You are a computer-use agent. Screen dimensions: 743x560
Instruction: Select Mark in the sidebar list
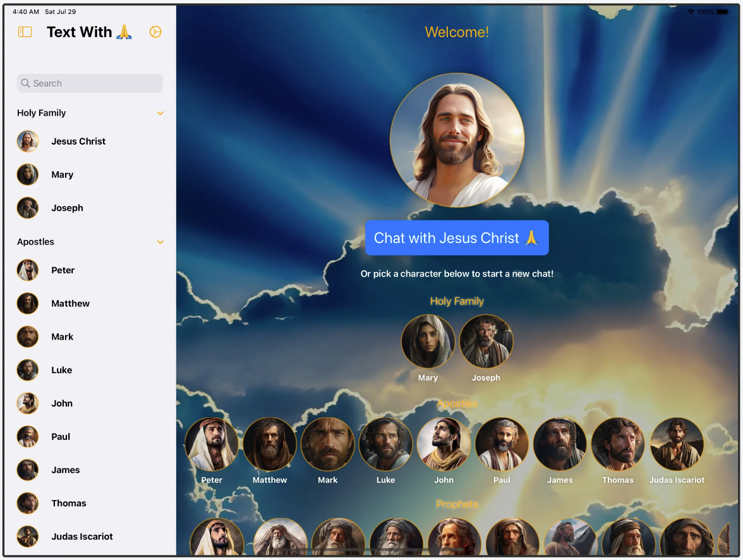click(90, 337)
